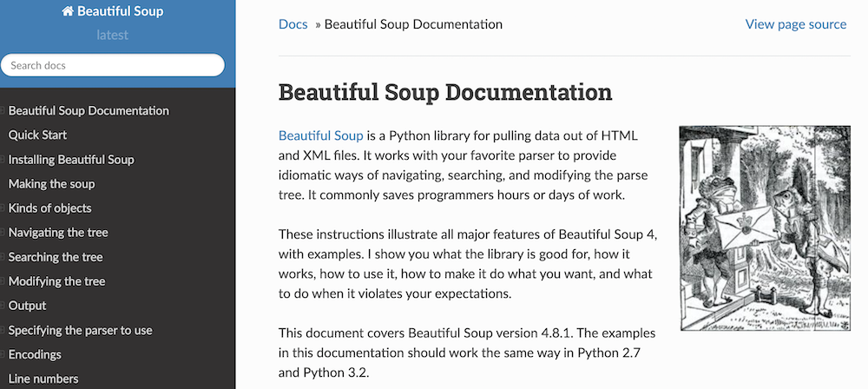Screen dimensions: 868x389
Task: Select Installing Beautiful Soup sidebar entry
Action: click(x=71, y=159)
